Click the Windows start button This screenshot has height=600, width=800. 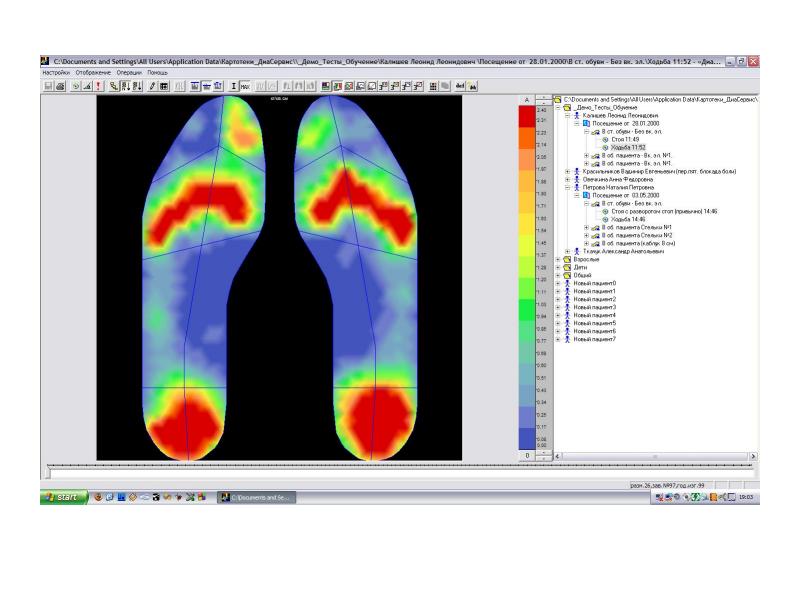[x=61, y=497]
